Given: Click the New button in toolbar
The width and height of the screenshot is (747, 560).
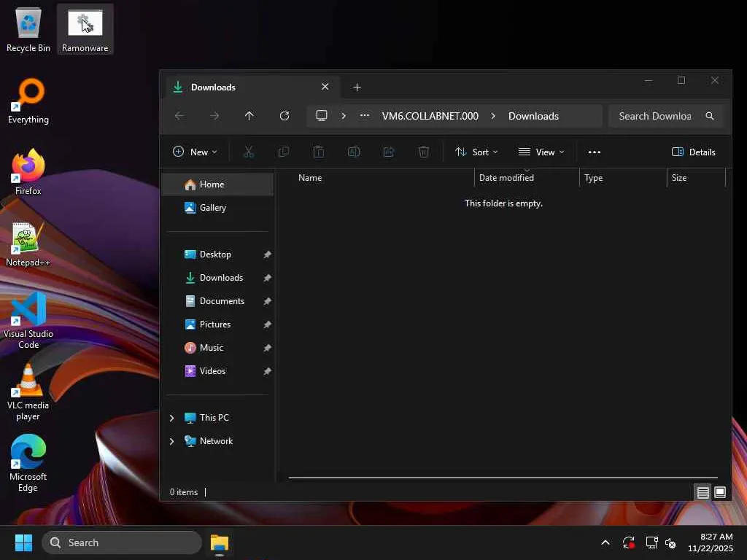Looking at the screenshot, I should 195,152.
